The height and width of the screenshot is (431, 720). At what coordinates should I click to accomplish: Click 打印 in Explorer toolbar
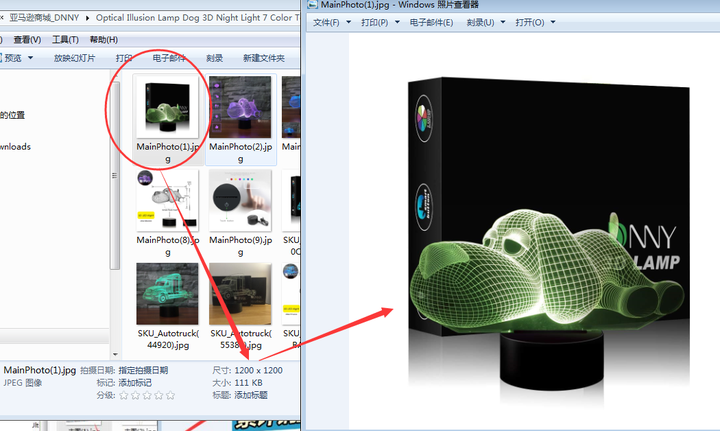pyautogui.click(x=124, y=58)
